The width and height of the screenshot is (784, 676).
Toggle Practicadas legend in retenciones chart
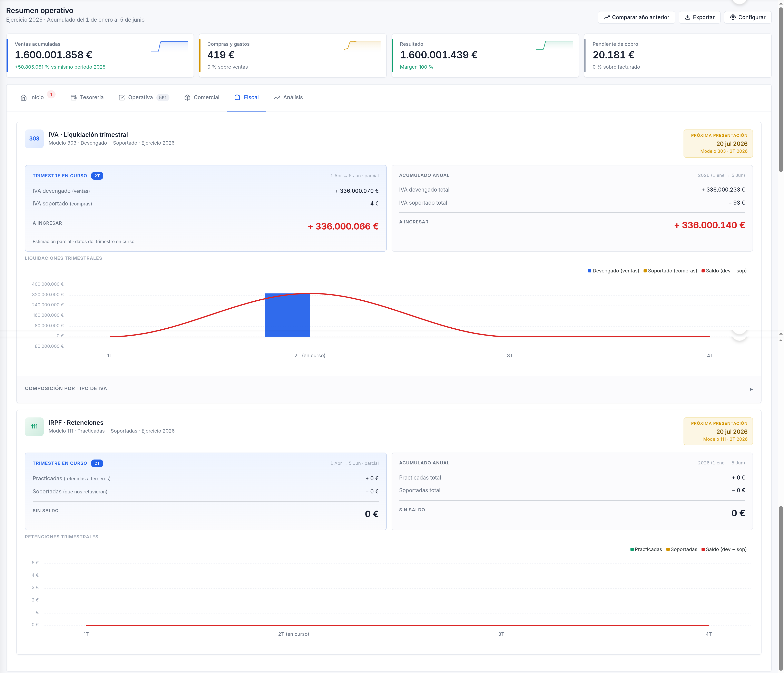pyautogui.click(x=646, y=550)
